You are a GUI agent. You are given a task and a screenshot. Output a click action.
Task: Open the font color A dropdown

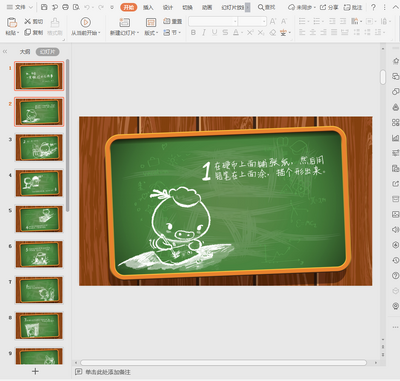[242, 33]
